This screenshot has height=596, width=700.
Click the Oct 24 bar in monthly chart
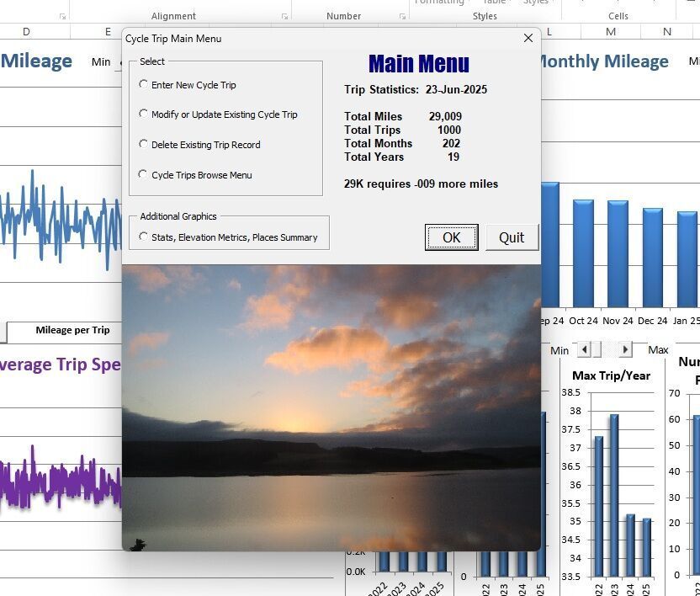pos(583,253)
